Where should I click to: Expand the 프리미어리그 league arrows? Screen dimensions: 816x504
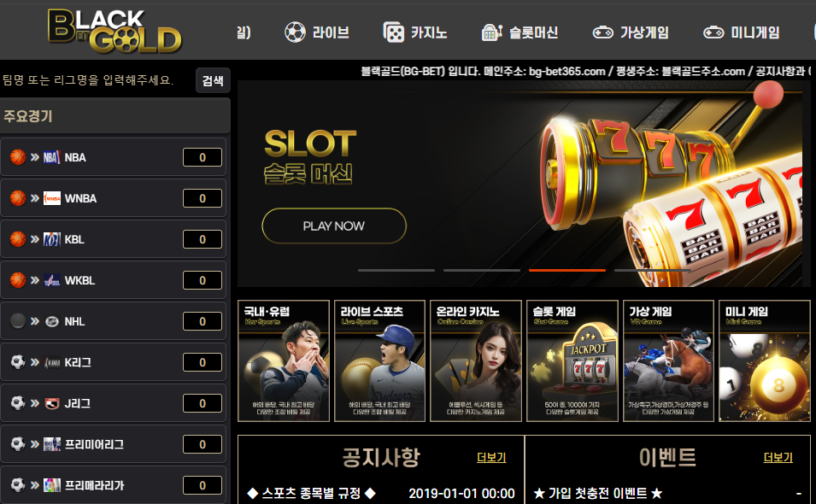pyautogui.click(x=35, y=444)
